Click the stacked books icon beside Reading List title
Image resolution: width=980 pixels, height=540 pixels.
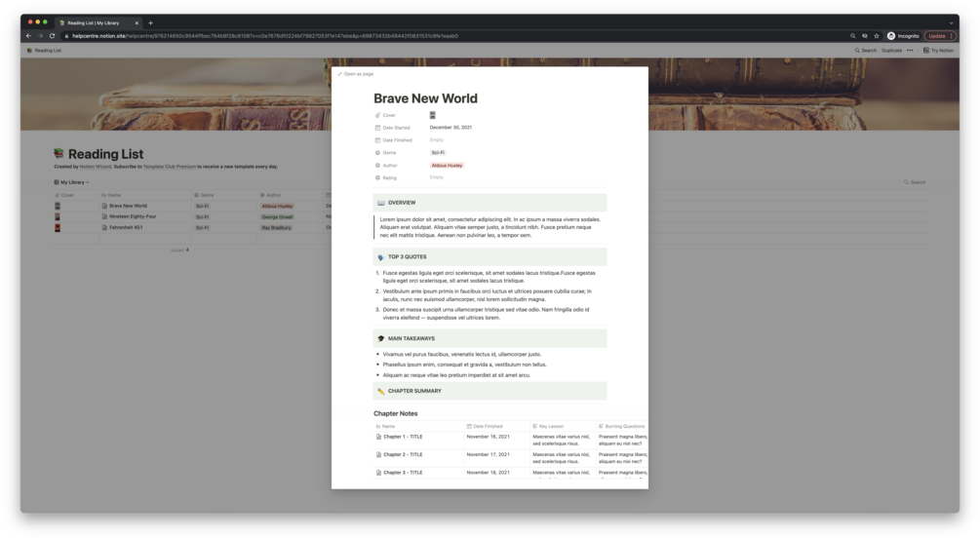(59, 153)
